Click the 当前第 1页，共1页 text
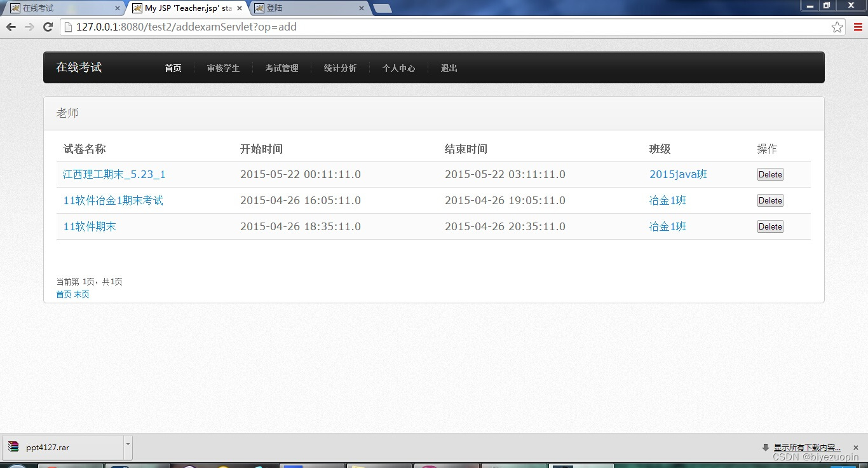 tap(89, 282)
